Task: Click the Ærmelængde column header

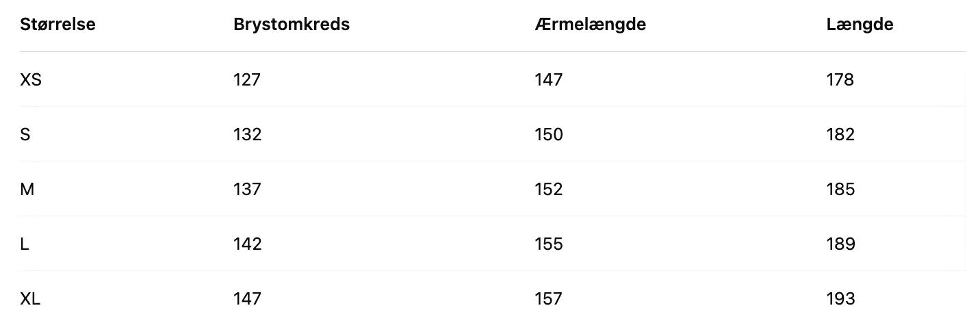Action: pyautogui.click(x=590, y=25)
